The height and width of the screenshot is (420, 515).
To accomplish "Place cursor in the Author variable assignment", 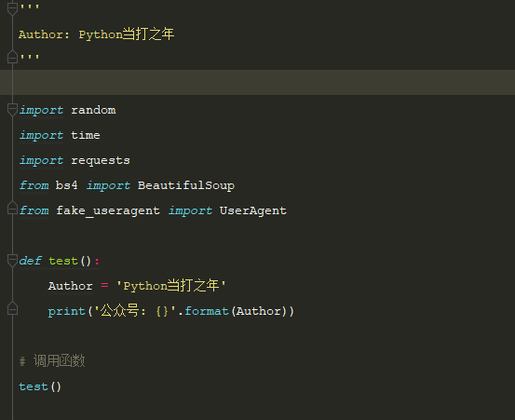I will (x=70, y=286).
